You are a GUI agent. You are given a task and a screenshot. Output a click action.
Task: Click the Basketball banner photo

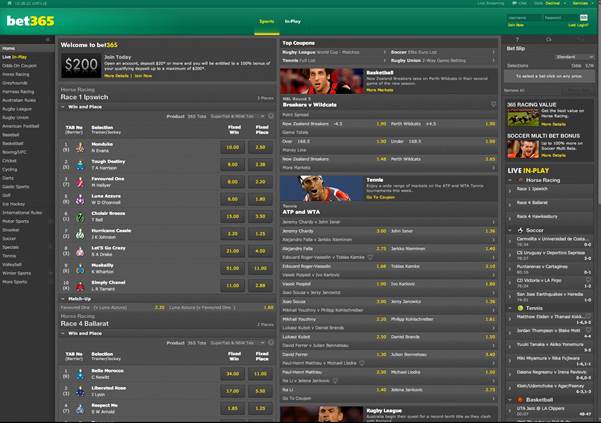pyautogui.click(x=322, y=81)
